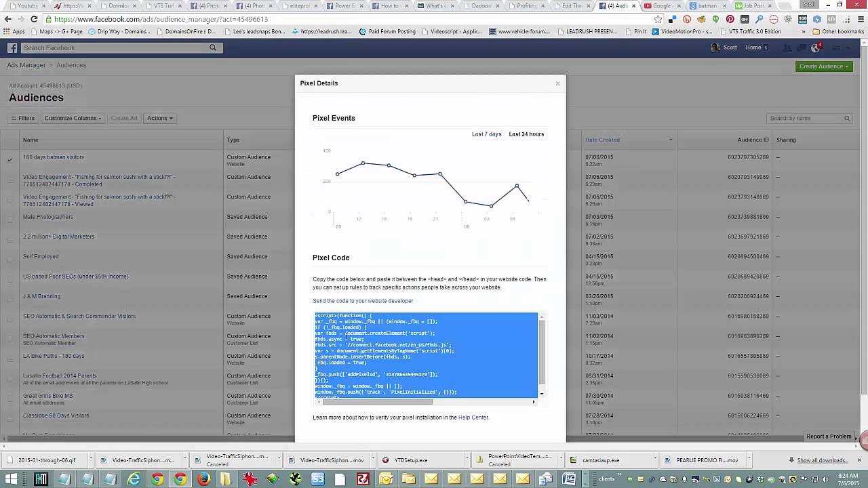The image size is (868, 488).
Task: Bookmark this page with star icon
Action: [658, 19]
